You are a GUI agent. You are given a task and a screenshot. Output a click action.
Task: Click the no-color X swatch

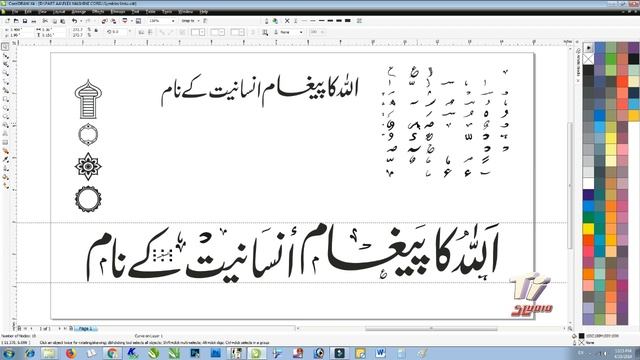[588, 59]
